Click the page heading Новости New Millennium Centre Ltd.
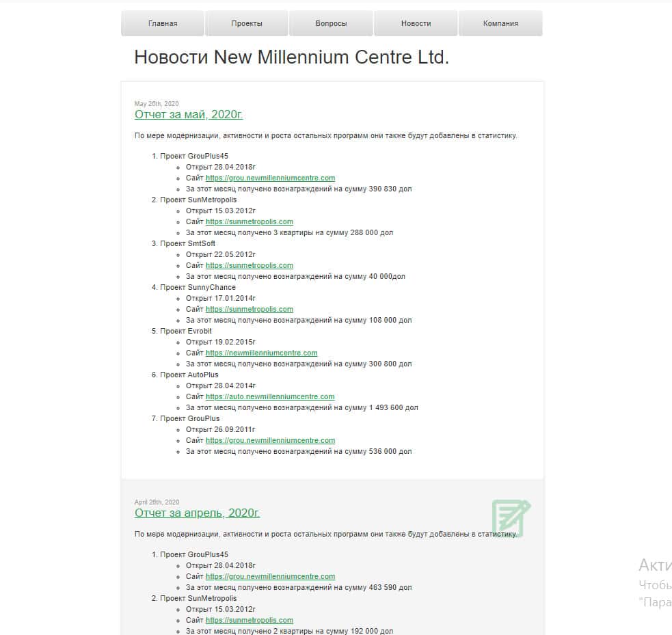The image size is (672, 635). click(x=291, y=57)
